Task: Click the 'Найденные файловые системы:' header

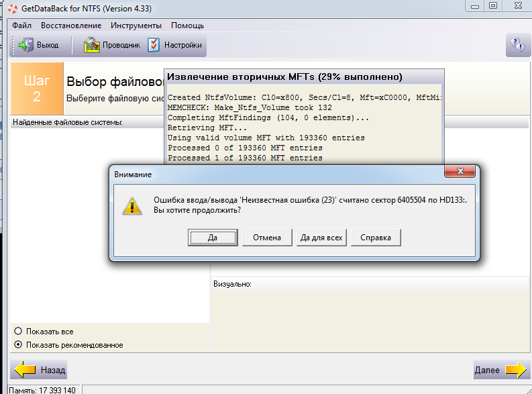Action: tap(68, 122)
